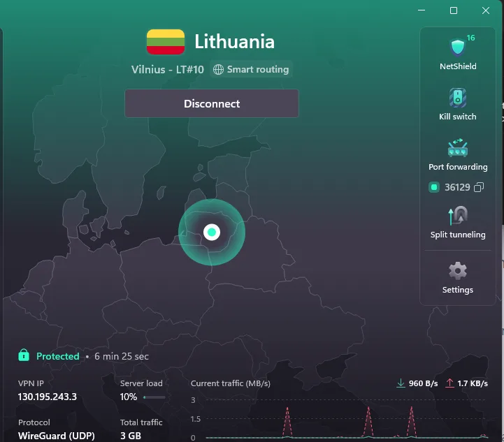This screenshot has height=442, width=504.
Task: Click the Smart routing badge text
Action: (258, 69)
